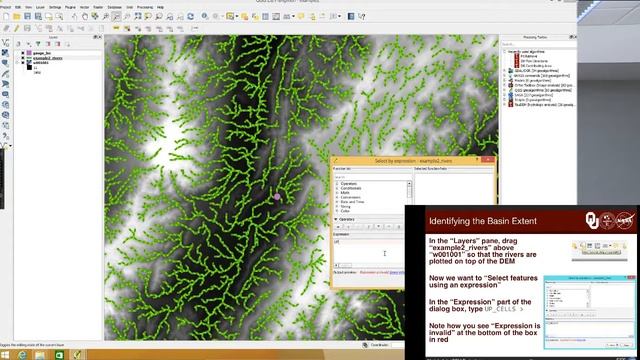Expand the GRASS commands group in toolbox

coord(505,76)
